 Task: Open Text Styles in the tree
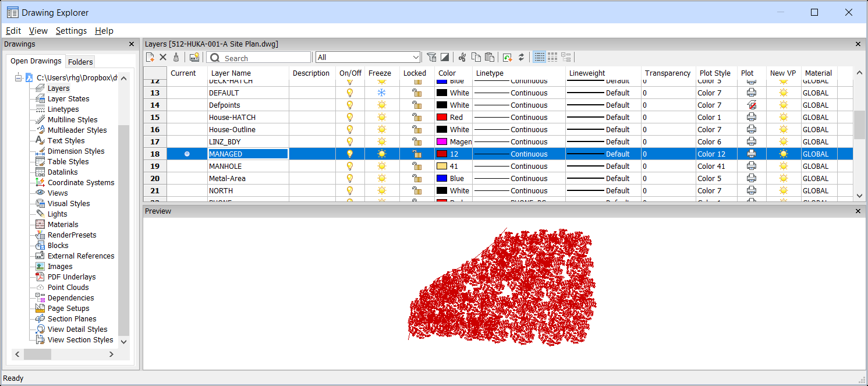pos(66,141)
